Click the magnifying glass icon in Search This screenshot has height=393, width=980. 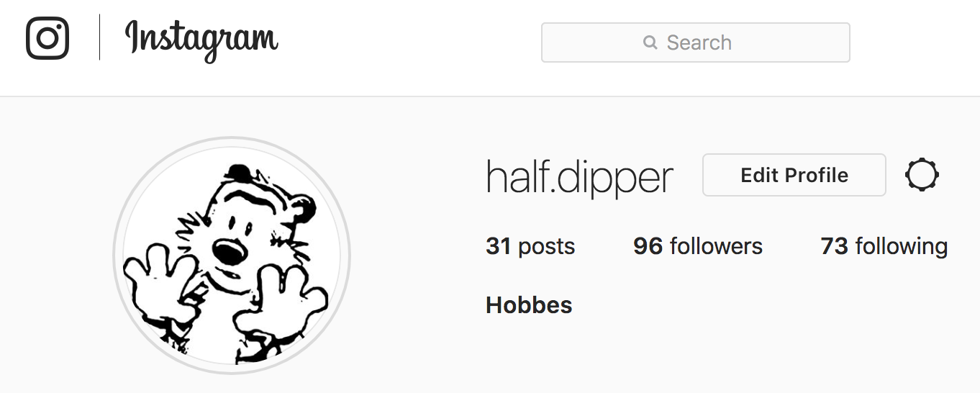[x=650, y=42]
